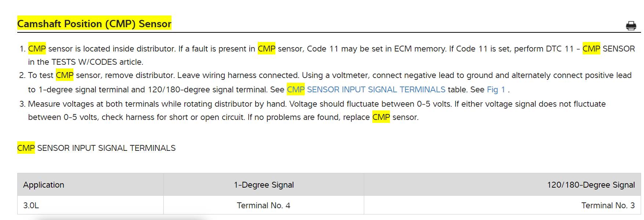Click the printer icon to print article
The height and width of the screenshot is (220, 644).
pyautogui.click(x=631, y=25)
